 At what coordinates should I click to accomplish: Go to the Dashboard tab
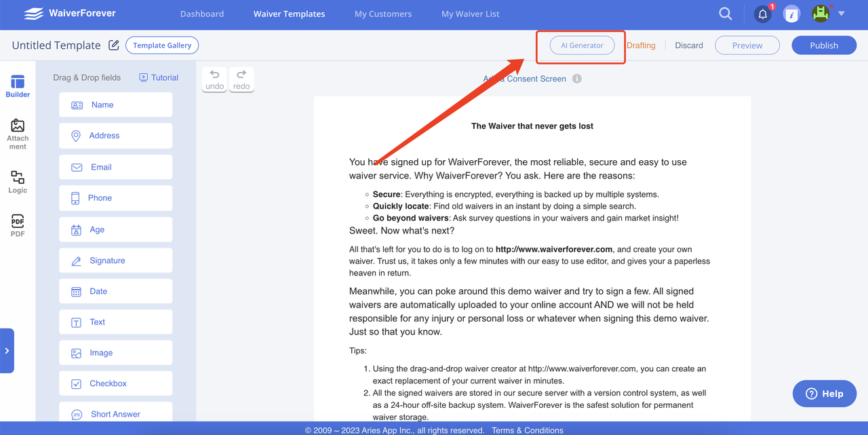202,14
